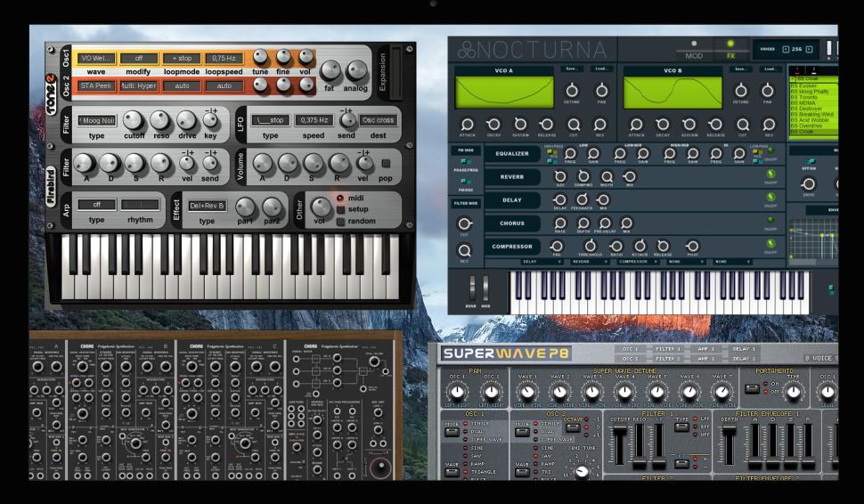Click Load button above VCO A
The height and width of the screenshot is (504, 864).
click(x=600, y=69)
